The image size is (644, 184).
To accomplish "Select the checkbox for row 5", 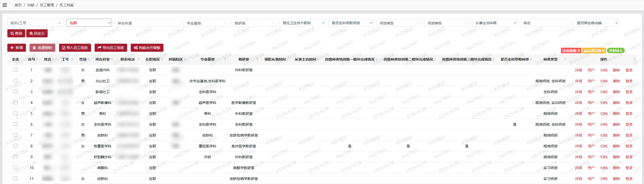I will (x=16, y=113).
